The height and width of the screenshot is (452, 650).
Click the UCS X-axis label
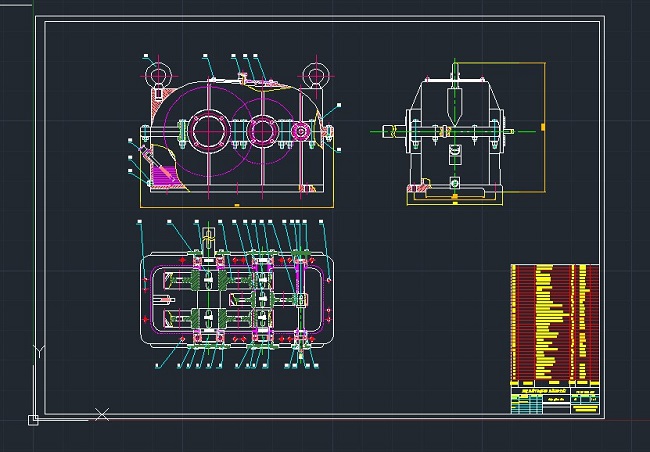[x=101, y=413]
